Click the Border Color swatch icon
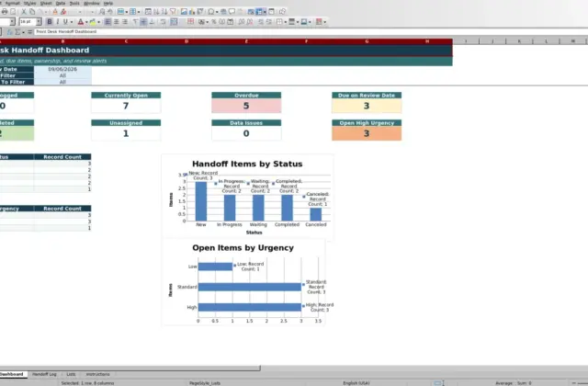The height and width of the screenshot is (386, 588). coord(304,22)
